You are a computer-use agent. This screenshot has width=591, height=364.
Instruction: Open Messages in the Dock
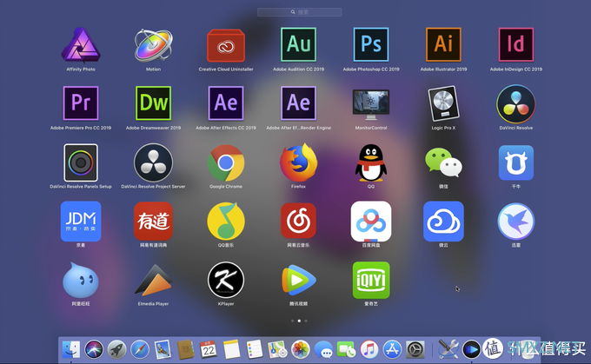323,350
